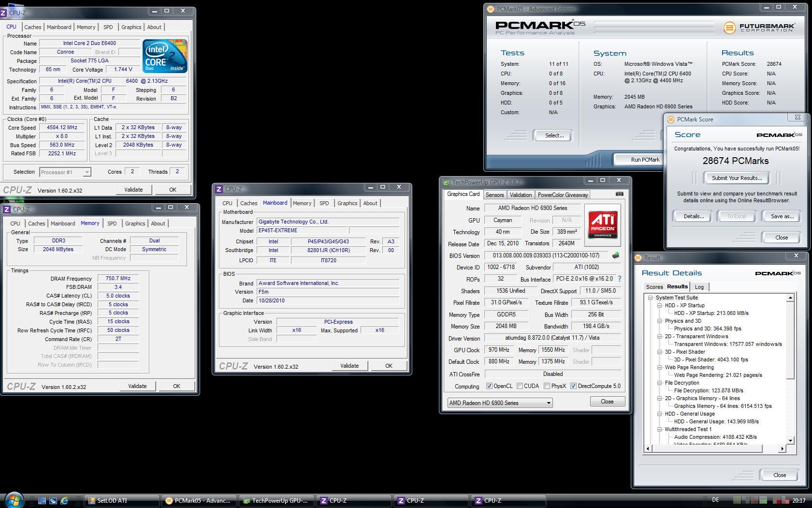The height and width of the screenshot is (508, 812).
Task: Toggle the PhysX checkbox
Action: point(547,386)
